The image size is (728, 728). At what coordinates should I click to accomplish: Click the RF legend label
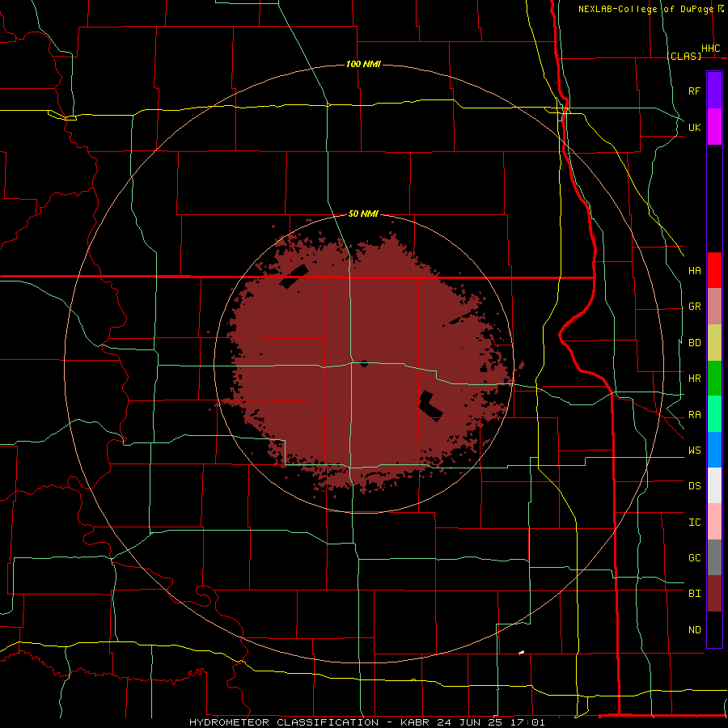coord(694,91)
